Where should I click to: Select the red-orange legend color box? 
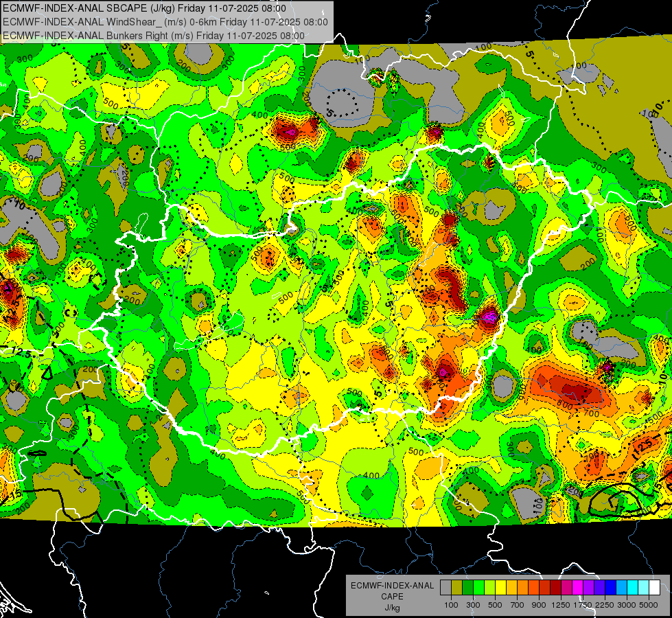coord(533,588)
